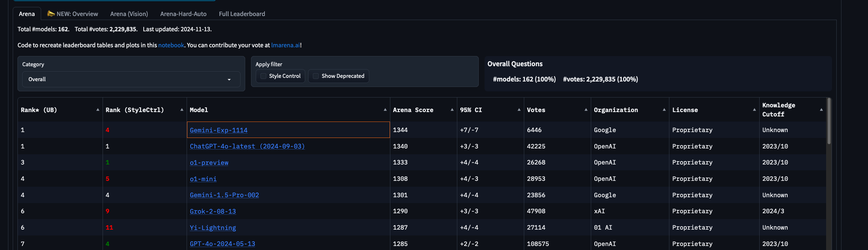The image size is (868, 250).
Task: Click the Votes cell 42225
Action: pyautogui.click(x=557, y=146)
